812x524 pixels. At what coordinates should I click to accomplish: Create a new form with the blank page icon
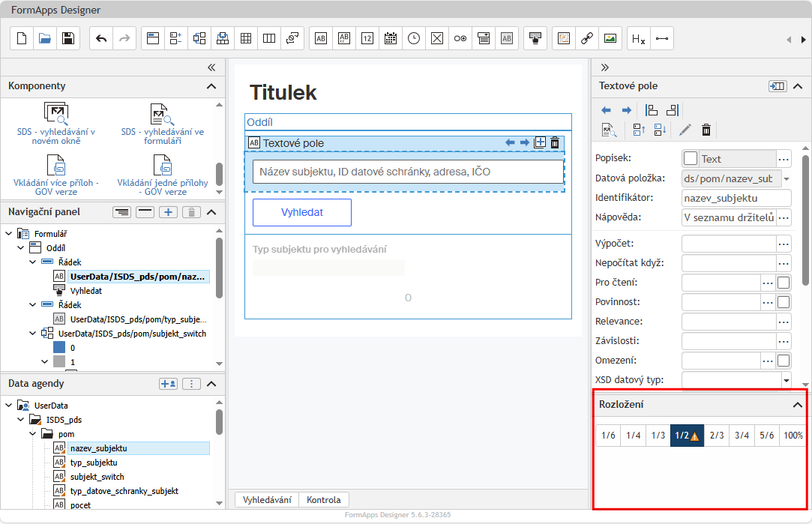tap(22, 38)
